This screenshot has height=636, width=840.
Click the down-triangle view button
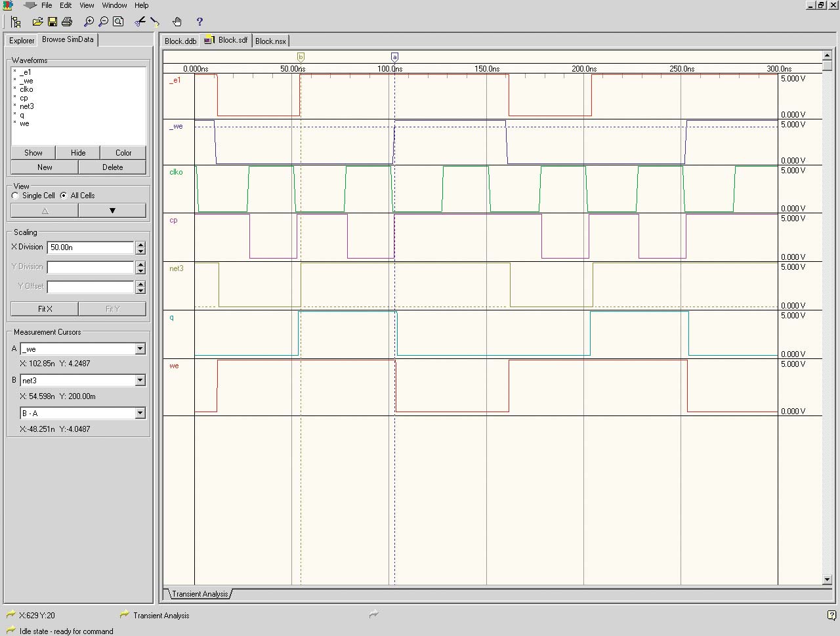tap(112, 211)
